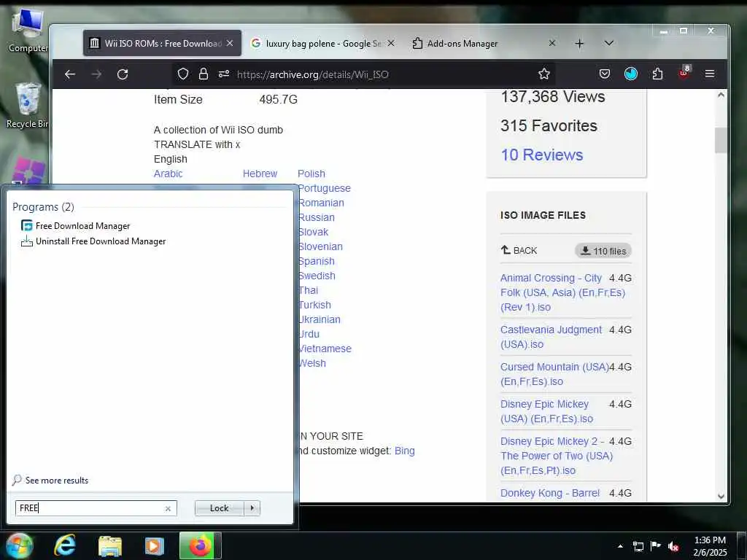The image size is (747, 560).
Task: Open the Firefox hamburger menu
Action: click(x=710, y=74)
